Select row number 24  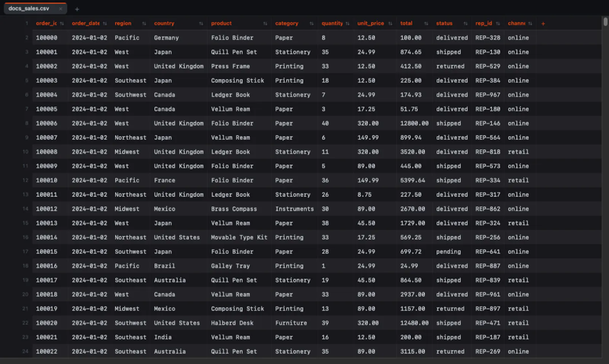click(26, 351)
